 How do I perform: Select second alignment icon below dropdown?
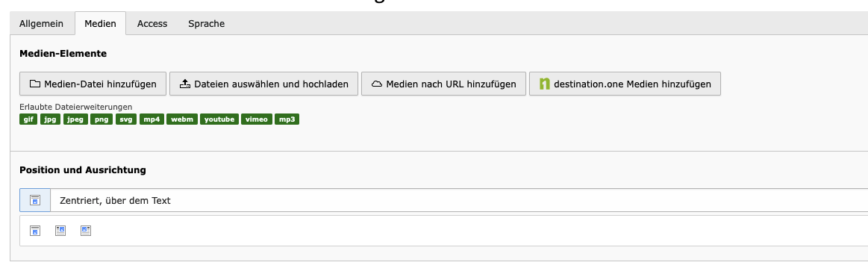pos(60,231)
